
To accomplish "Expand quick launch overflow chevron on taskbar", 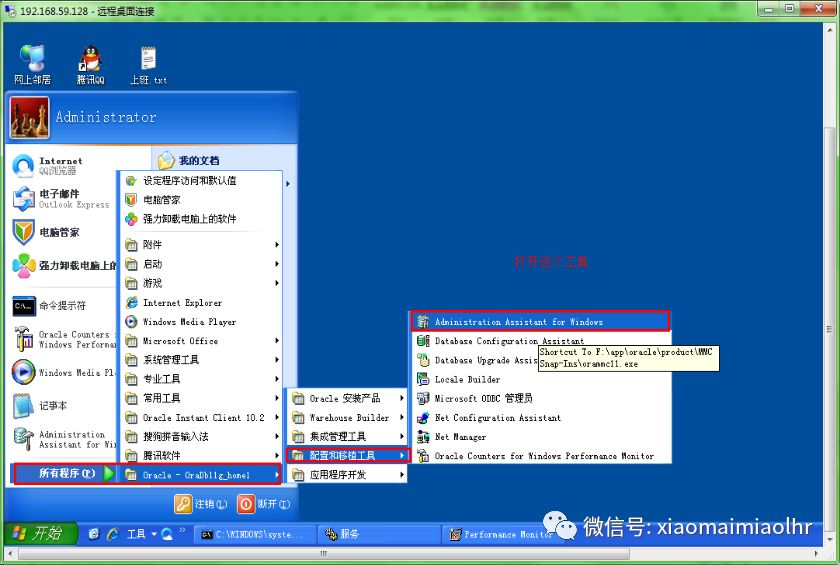I will (x=182, y=530).
